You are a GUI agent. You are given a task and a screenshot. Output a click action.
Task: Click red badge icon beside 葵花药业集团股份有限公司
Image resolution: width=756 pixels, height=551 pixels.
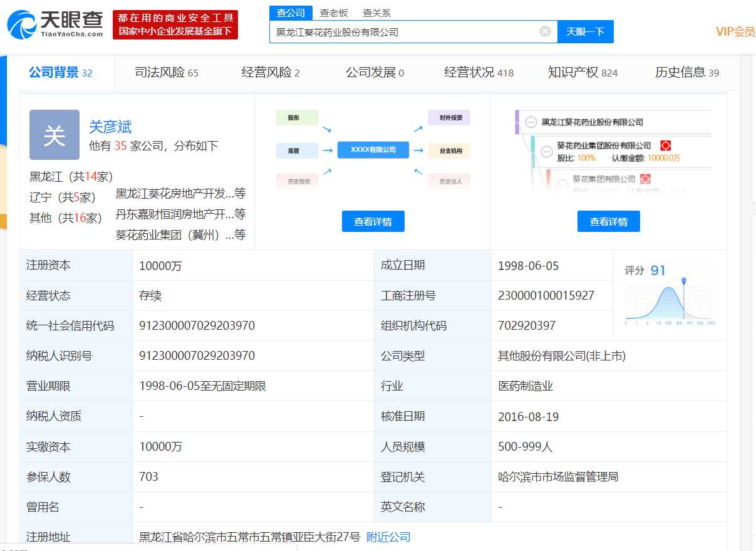click(665, 145)
